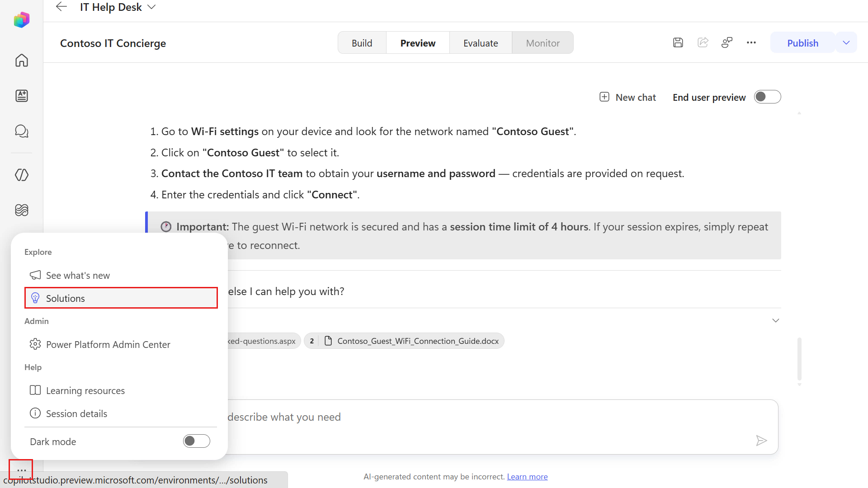Open Learning resources
The width and height of the screenshot is (868, 488).
point(121,390)
